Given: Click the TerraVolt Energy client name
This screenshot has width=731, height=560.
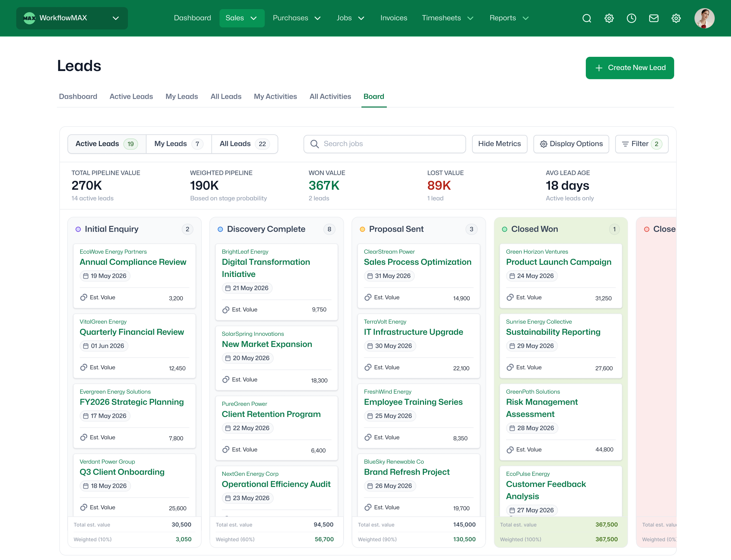Looking at the screenshot, I should (x=385, y=322).
